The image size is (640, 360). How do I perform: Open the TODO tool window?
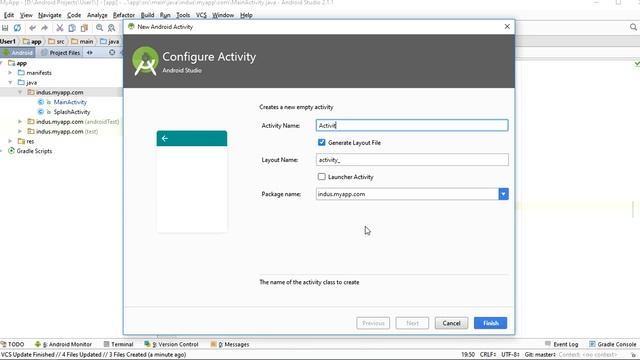pyautogui.click(x=12, y=344)
